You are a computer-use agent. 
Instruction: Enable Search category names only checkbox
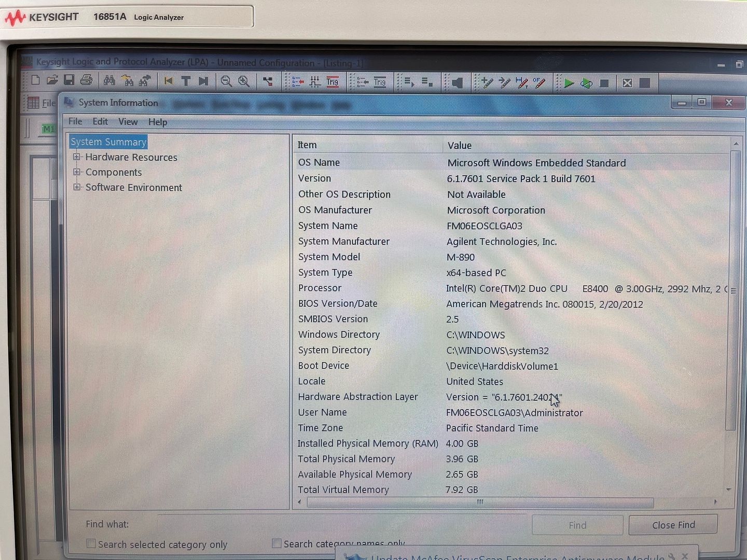click(277, 543)
